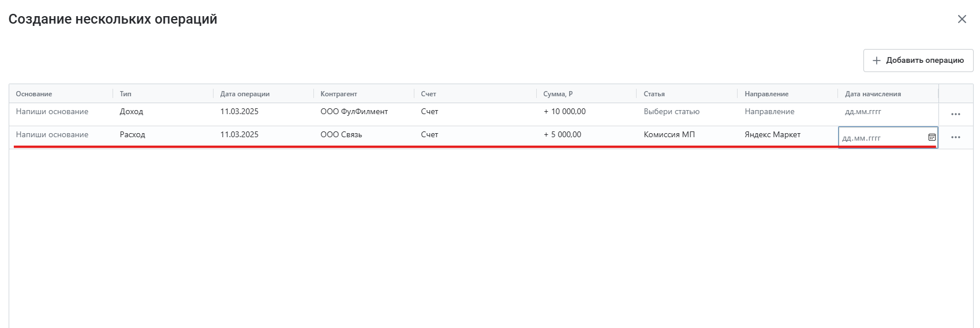The height and width of the screenshot is (328, 980).
Task: Open the Контрагент cell ООО Связь
Action: [364, 137]
